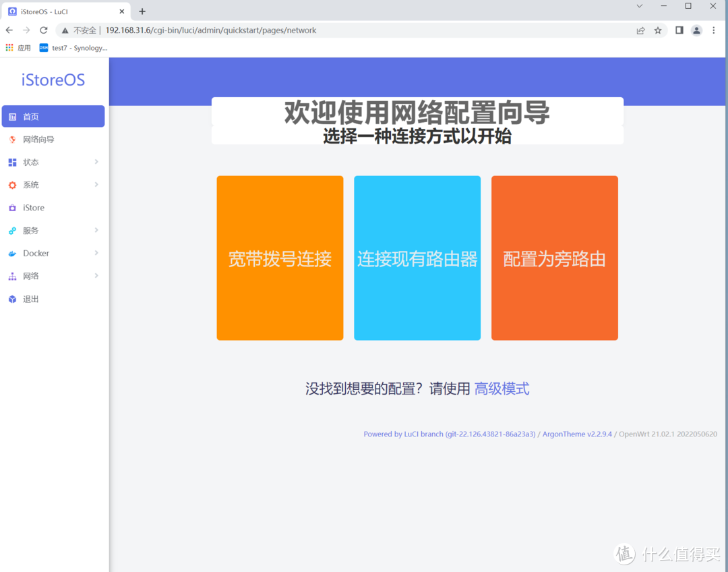Pick 配置为旁路由 red-orange card
728x572 pixels.
(554, 258)
